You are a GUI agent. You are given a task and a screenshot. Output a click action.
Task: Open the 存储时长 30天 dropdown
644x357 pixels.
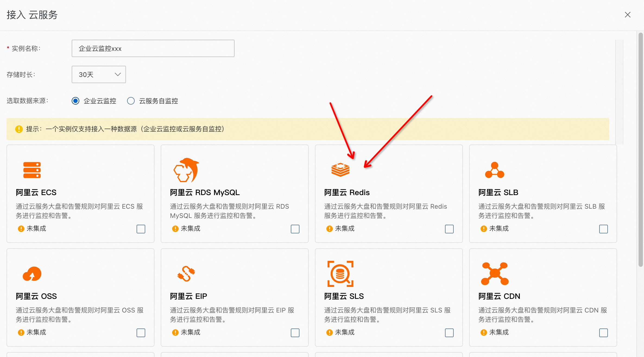pyautogui.click(x=99, y=74)
